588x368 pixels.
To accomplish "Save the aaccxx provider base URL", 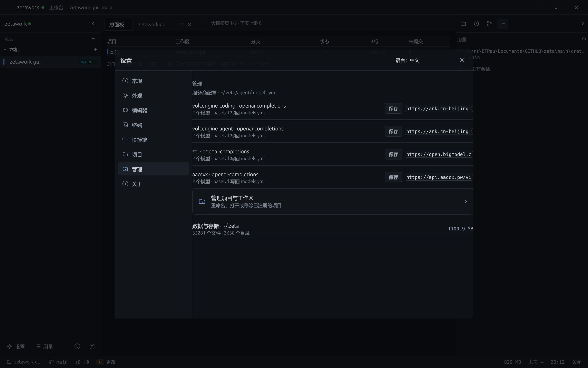I will (393, 177).
